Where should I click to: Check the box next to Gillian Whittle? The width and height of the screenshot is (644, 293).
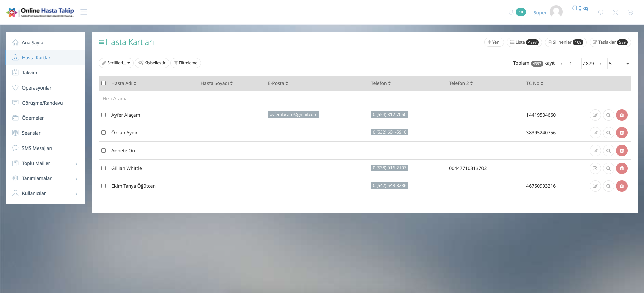point(104,168)
